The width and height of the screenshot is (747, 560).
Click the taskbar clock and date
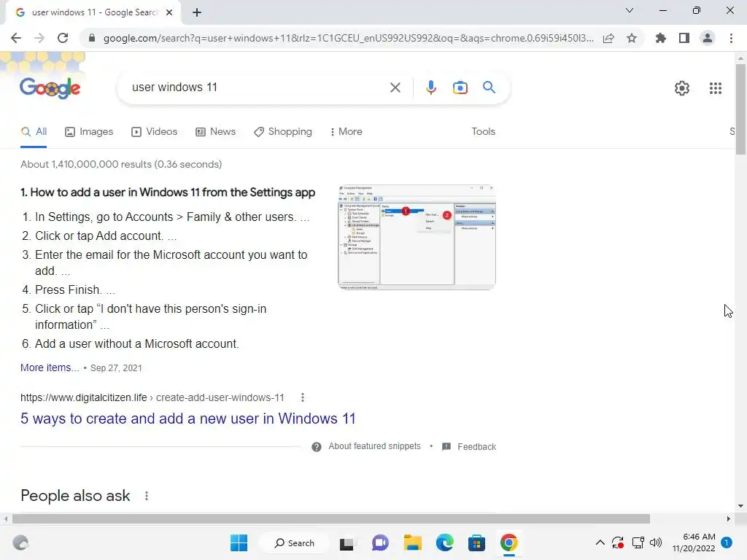click(694, 542)
